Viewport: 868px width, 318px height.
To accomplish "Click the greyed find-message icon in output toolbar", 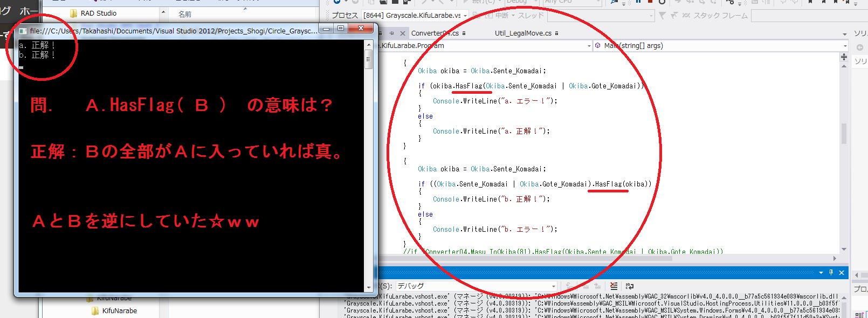I will [569, 286].
